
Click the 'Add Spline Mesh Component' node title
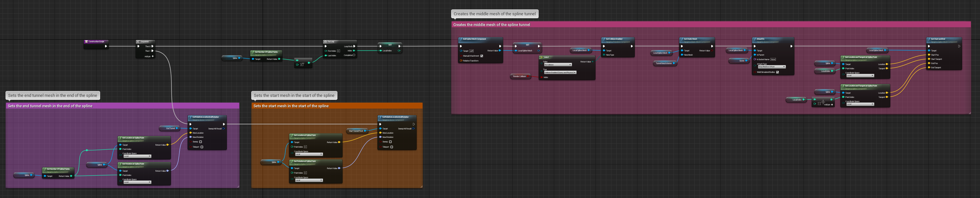[475, 39]
